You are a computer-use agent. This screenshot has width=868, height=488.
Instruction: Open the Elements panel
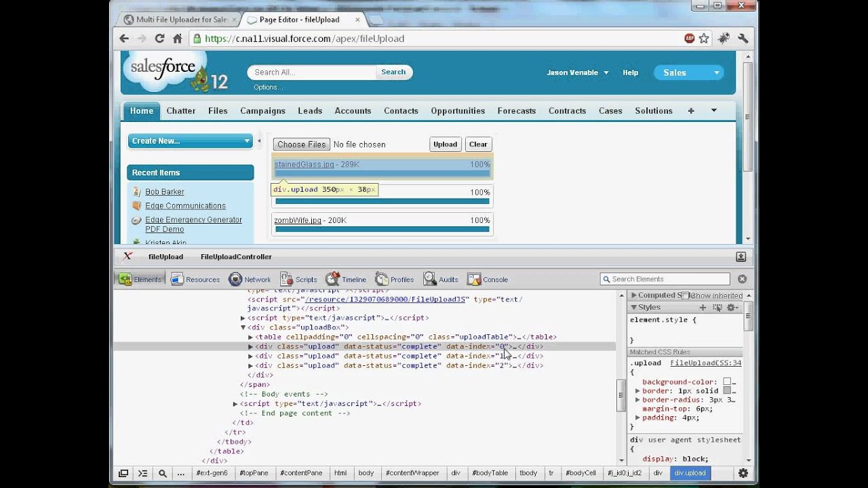coord(140,279)
